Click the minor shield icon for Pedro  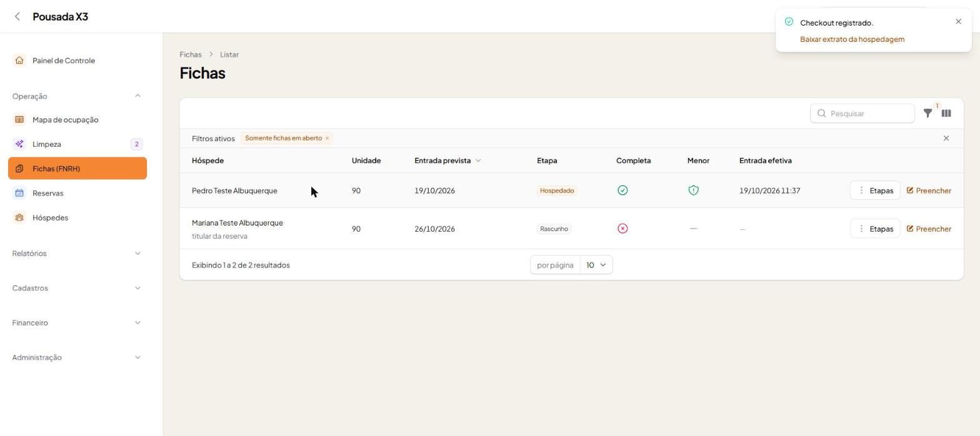[x=693, y=191]
